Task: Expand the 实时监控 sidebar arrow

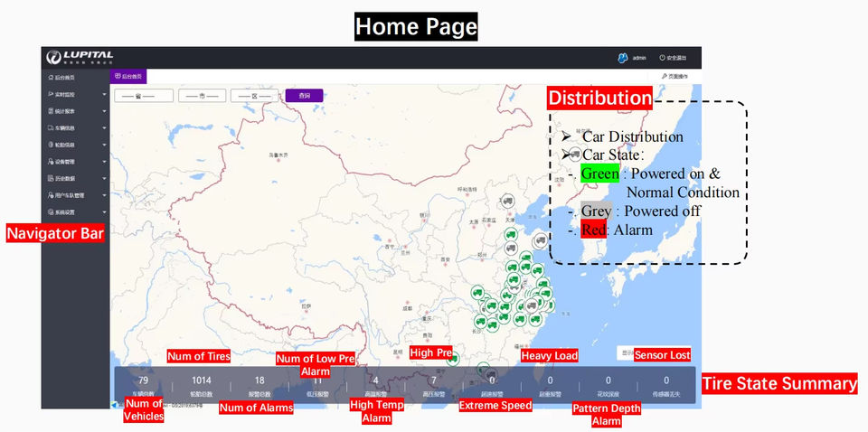Action: [105, 95]
